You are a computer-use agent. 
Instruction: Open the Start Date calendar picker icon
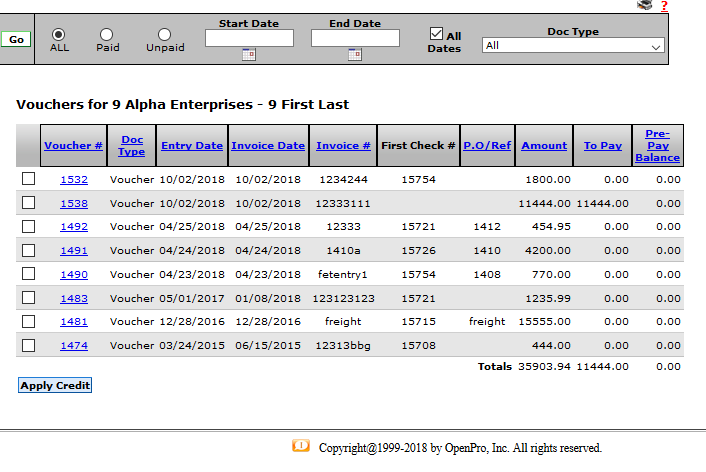coord(249,55)
